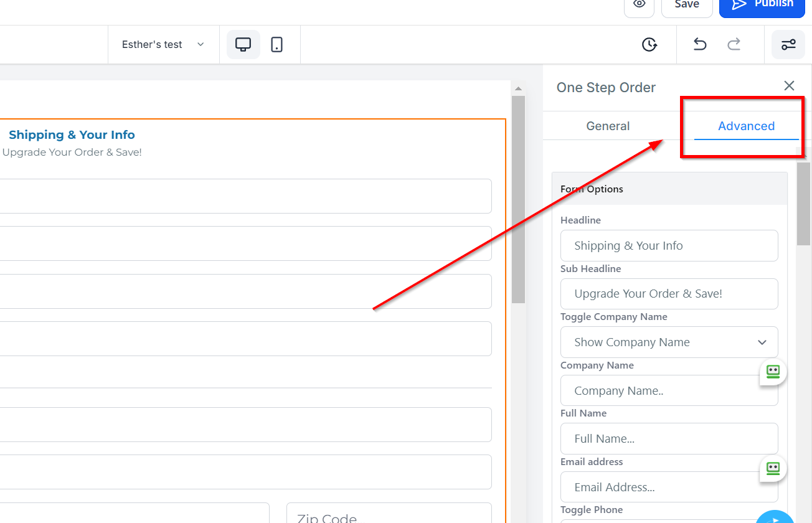Open Esther's test page dropdown
This screenshot has height=523, width=812.
point(163,44)
